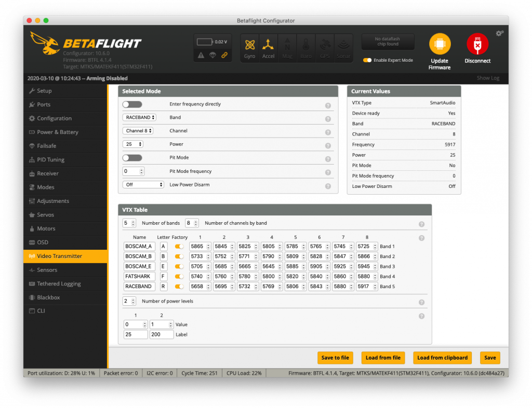Enable Enter frequency directly
The width and height of the screenshot is (532, 408).
(x=132, y=104)
